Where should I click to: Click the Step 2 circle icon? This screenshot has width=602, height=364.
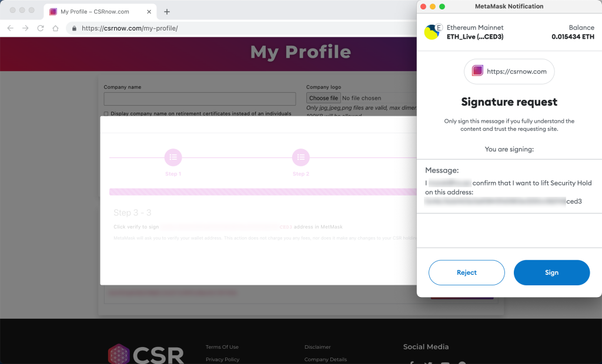[x=300, y=157]
